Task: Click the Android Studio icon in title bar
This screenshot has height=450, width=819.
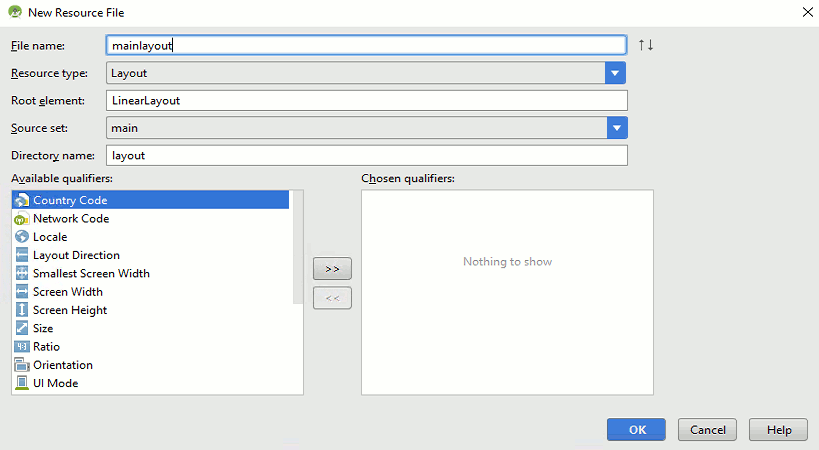Action: coord(15,11)
